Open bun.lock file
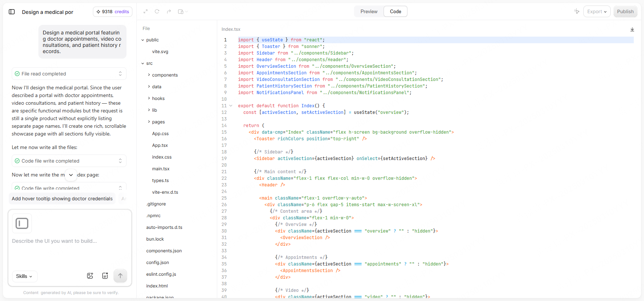The height and width of the screenshot is (301, 644). click(x=155, y=239)
